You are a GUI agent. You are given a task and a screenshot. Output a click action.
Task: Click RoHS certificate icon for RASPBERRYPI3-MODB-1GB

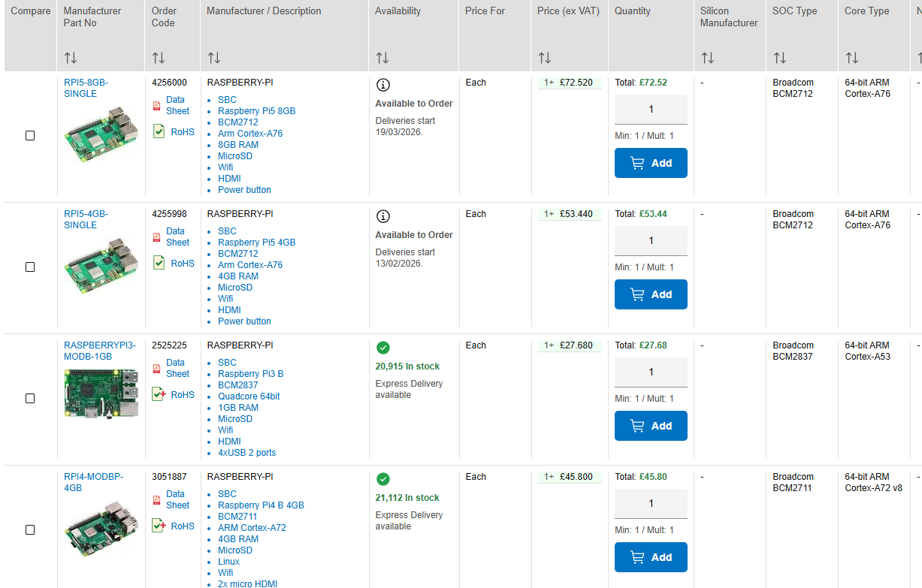(159, 394)
